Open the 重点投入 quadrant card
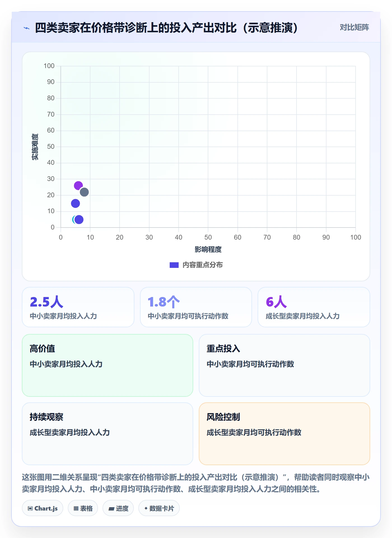Viewport: 392px width, 538px height. pyautogui.click(x=284, y=365)
